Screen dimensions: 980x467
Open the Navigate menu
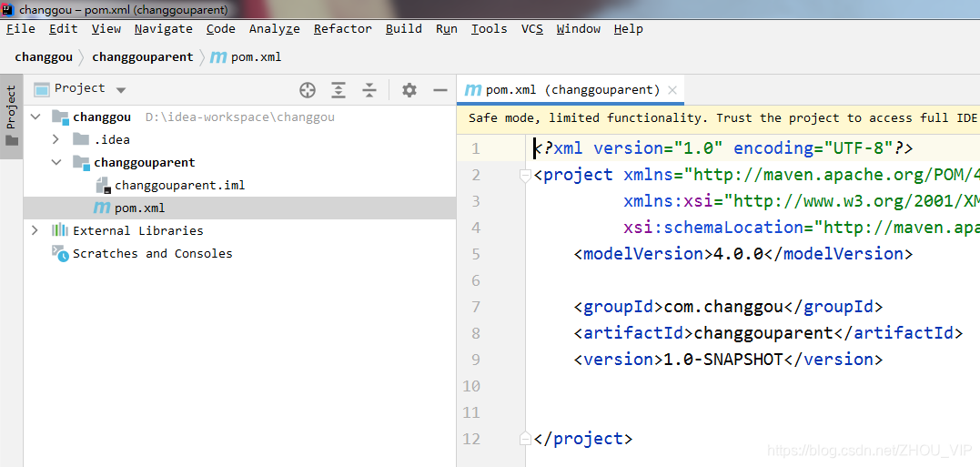pyautogui.click(x=163, y=29)
